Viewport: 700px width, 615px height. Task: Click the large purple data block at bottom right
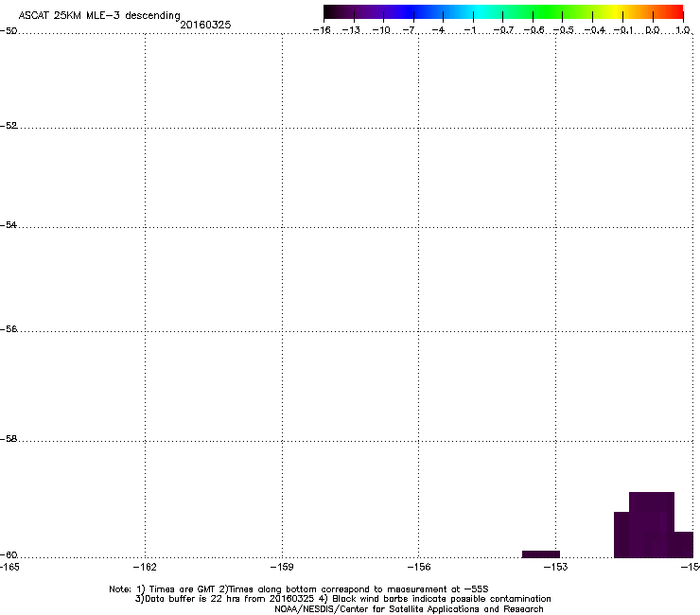[652, 525]
